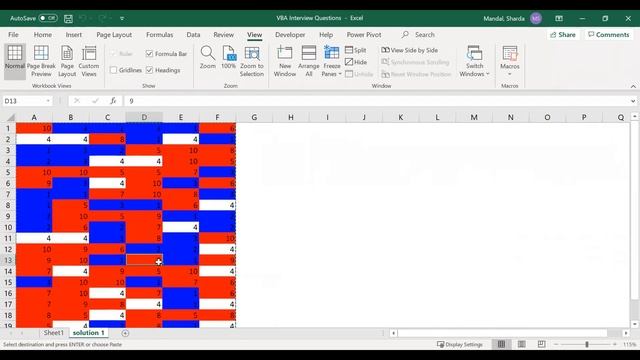Open the Insert tab
This screenshot has height=360, width=640.
(x=73, y=35)
